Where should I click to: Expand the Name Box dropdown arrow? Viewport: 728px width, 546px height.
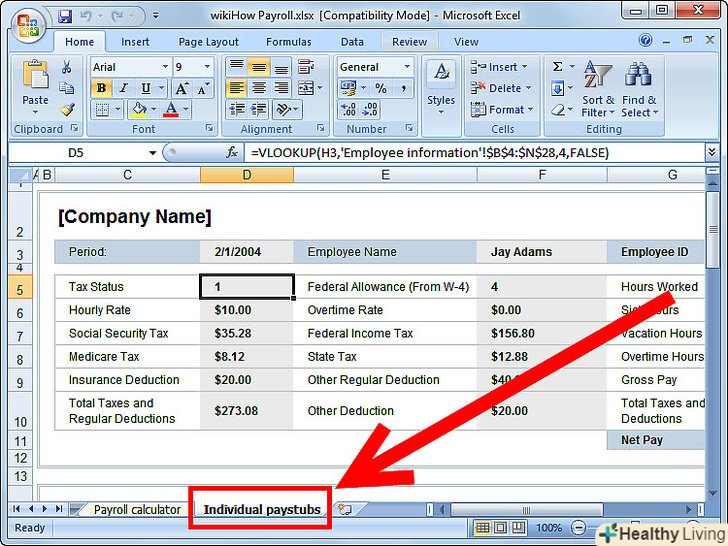152,153
